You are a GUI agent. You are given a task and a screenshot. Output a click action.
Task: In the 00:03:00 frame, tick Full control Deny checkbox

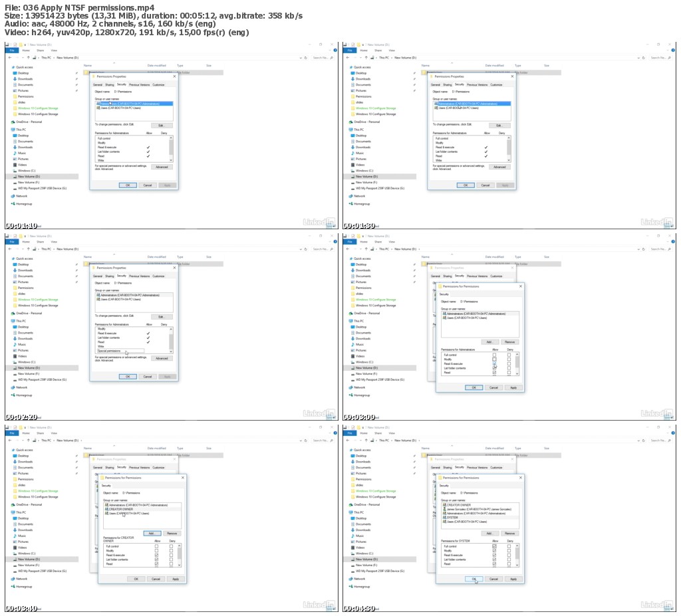509,355
